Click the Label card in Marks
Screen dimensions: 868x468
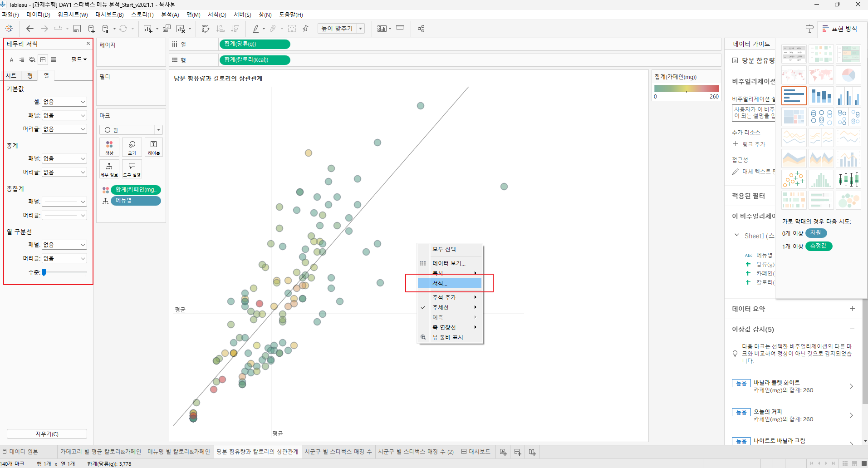154,147
